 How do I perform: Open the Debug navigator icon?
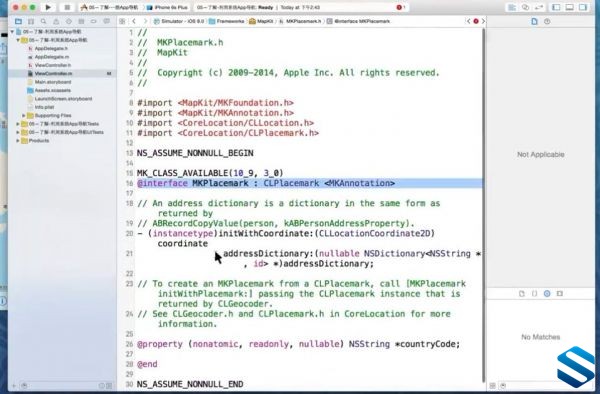coord(81,21)
